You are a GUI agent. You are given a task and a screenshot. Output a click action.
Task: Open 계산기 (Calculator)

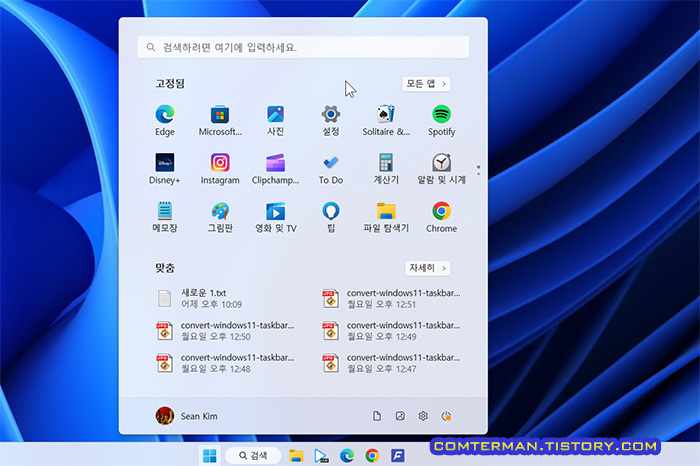click(386, 169)
